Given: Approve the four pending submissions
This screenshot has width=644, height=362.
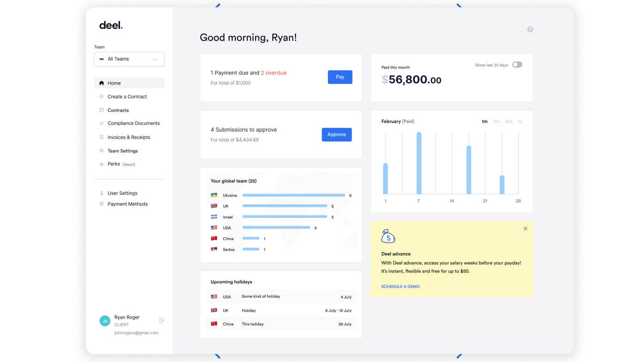Looking at the screenshot, I should (x=337, y=134).
